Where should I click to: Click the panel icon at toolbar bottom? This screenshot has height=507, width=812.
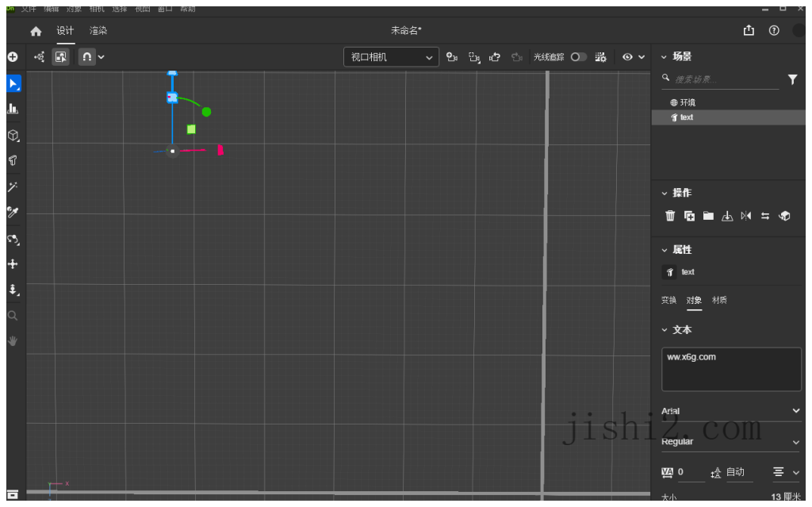tap(13, 494)
